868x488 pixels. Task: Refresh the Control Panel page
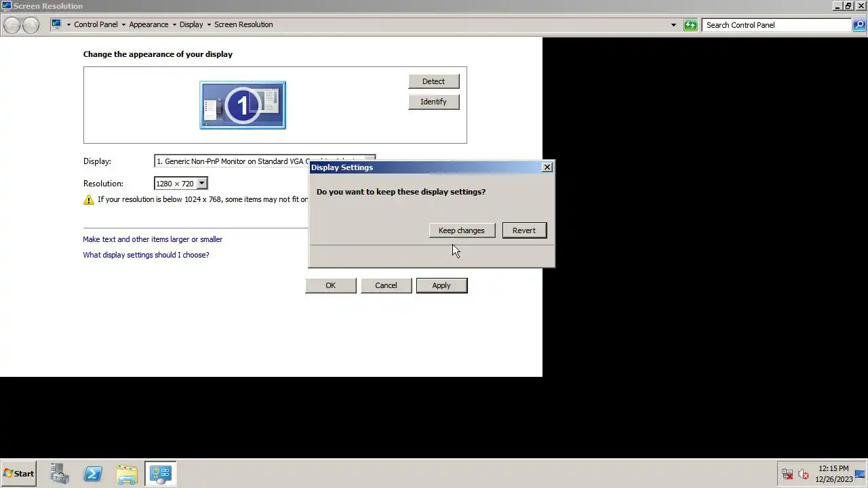pyautogui.click(x=690, y=25)
